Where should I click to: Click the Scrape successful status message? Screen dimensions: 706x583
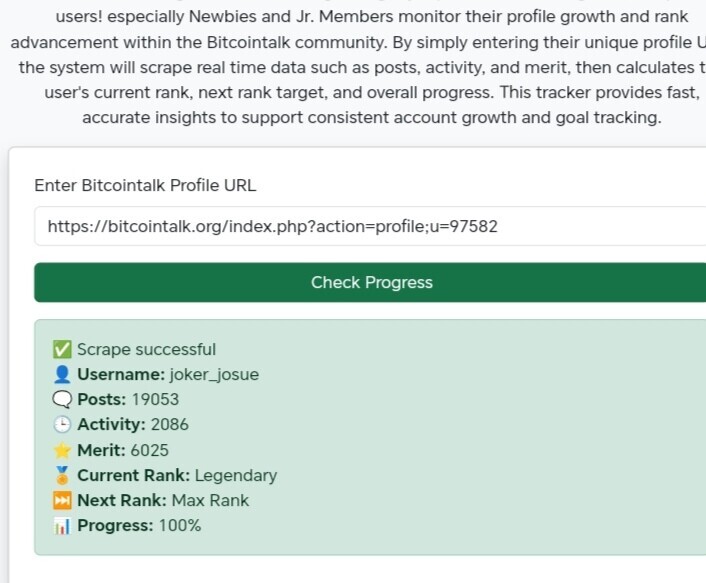146,349
